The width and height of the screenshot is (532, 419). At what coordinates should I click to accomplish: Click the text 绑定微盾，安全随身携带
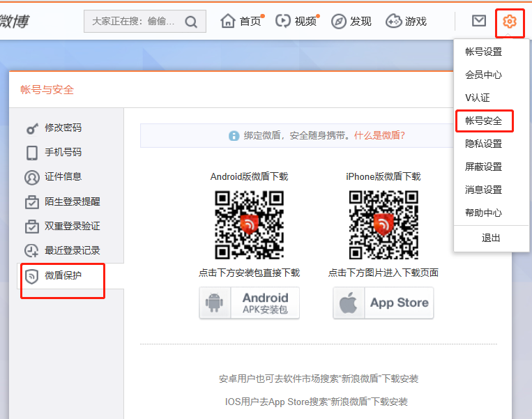tap(296, 136)
